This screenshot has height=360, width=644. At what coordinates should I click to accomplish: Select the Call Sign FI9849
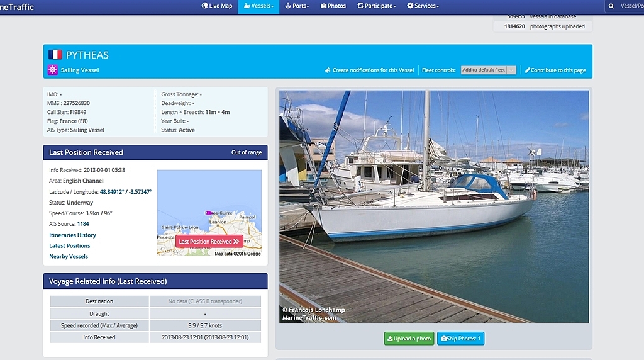[78, 112]
